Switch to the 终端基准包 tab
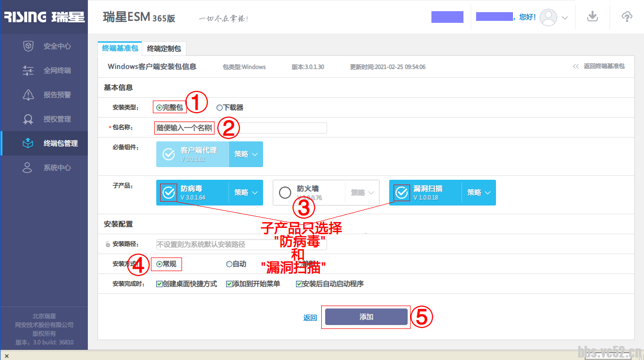The width and height of the screenshot is (644, 360). [120, 48]
